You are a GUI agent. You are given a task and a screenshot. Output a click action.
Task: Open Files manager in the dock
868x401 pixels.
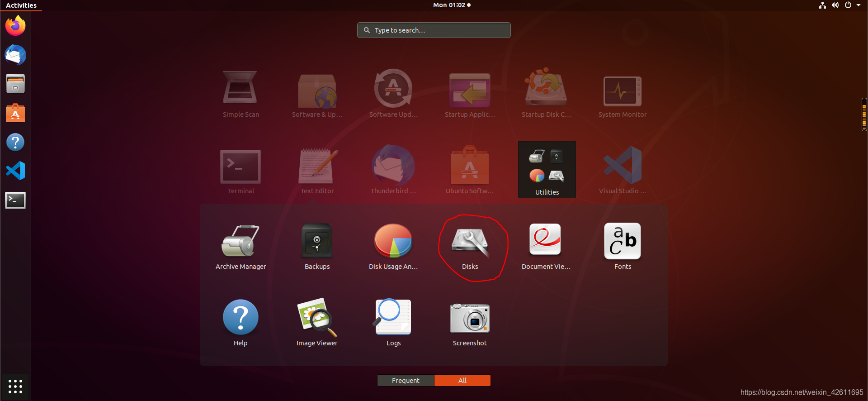pyautogui.click(x=15, y=84)
